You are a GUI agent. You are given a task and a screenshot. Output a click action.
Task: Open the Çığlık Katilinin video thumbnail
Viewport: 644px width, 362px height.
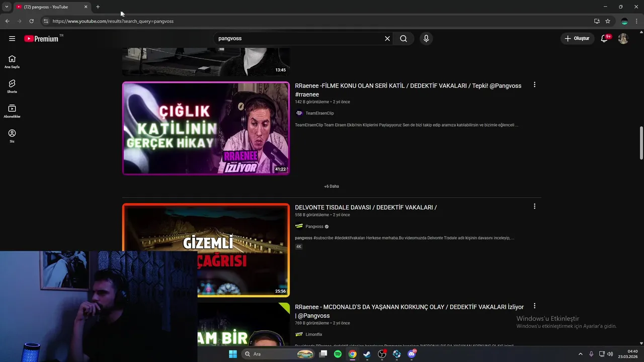coord(206,128)
